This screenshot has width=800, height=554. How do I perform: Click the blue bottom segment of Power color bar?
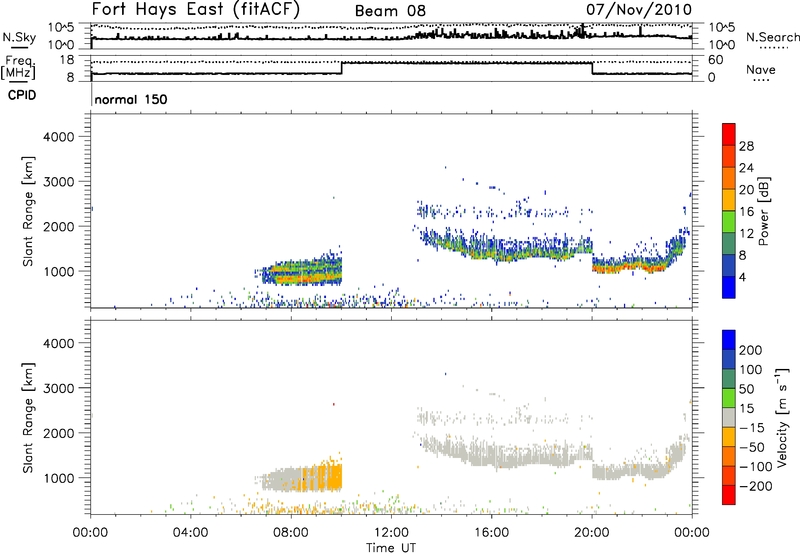pos(729,287)
